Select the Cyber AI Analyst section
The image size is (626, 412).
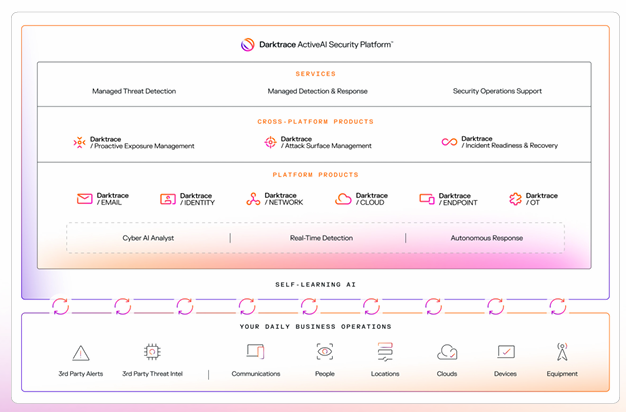point(149,238)
